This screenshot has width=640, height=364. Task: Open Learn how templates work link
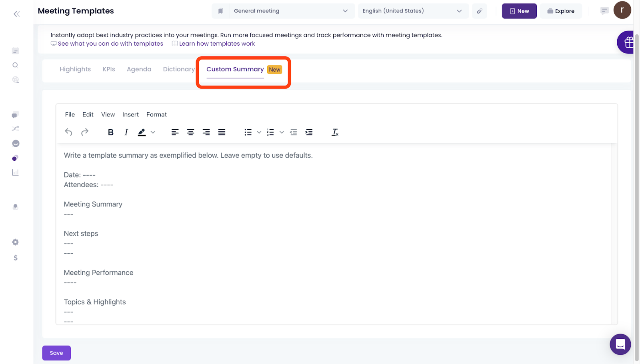click(x=216, y=44)
